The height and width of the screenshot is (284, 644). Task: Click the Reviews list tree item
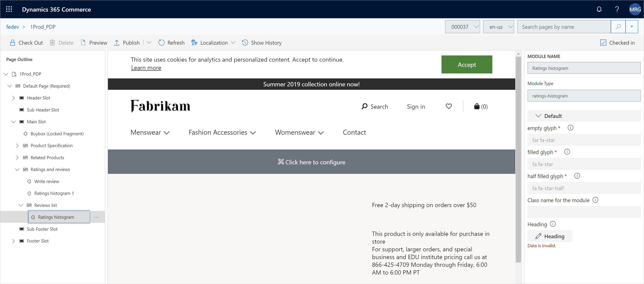click(x=46, y=205)
